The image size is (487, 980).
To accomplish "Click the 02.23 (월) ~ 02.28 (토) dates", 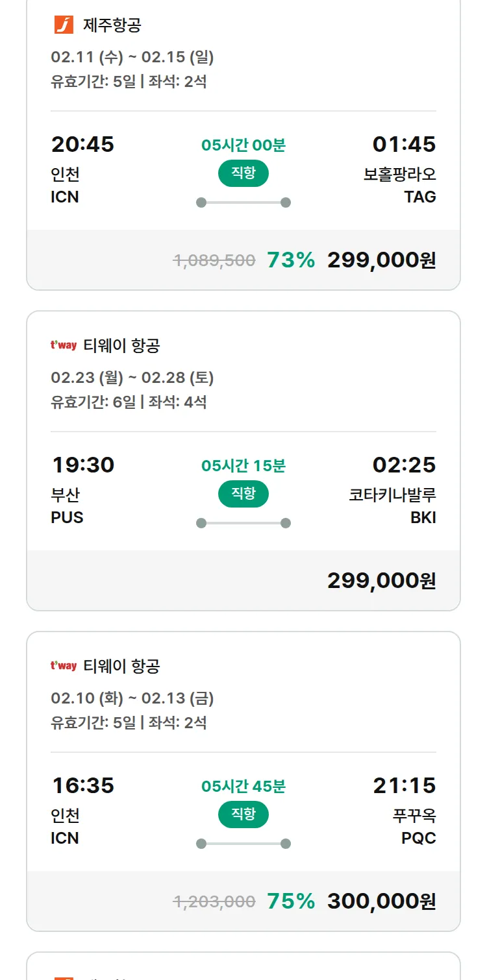I will click(132, 378).
